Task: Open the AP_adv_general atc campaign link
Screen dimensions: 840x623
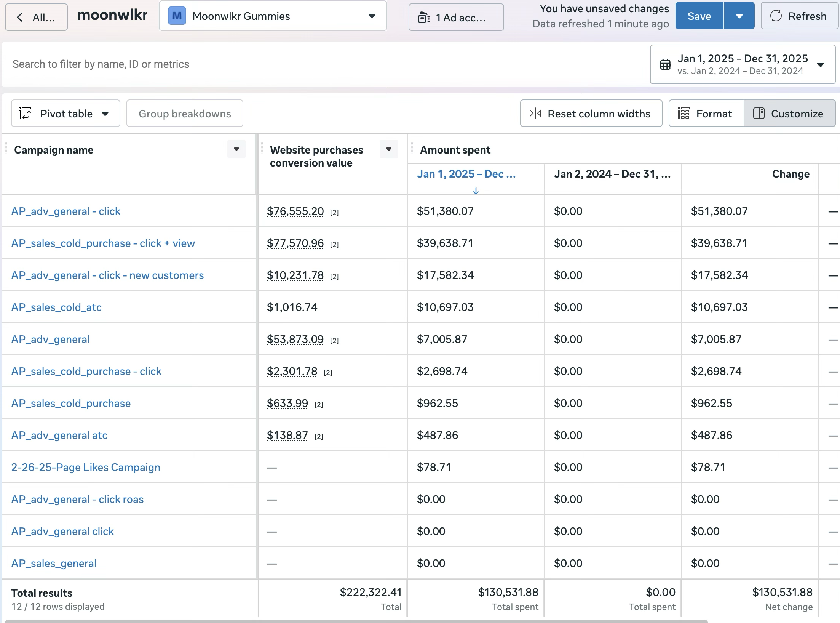Action: (59, 435)
